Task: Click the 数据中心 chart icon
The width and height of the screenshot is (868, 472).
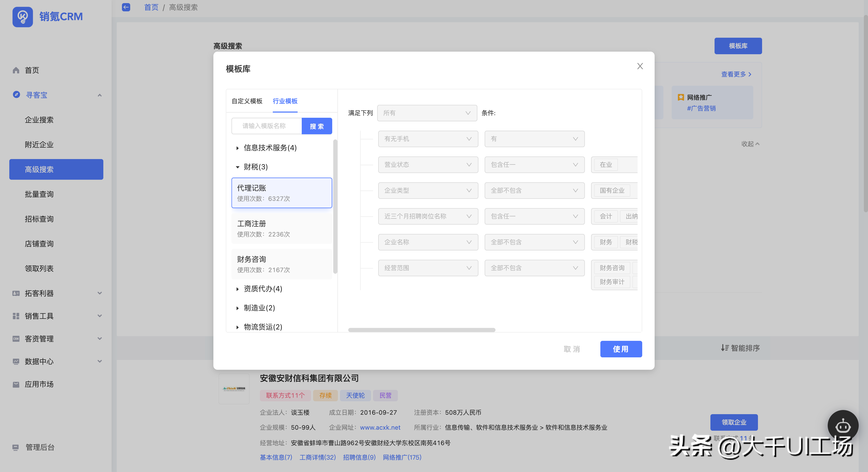Action: [16, 361]
